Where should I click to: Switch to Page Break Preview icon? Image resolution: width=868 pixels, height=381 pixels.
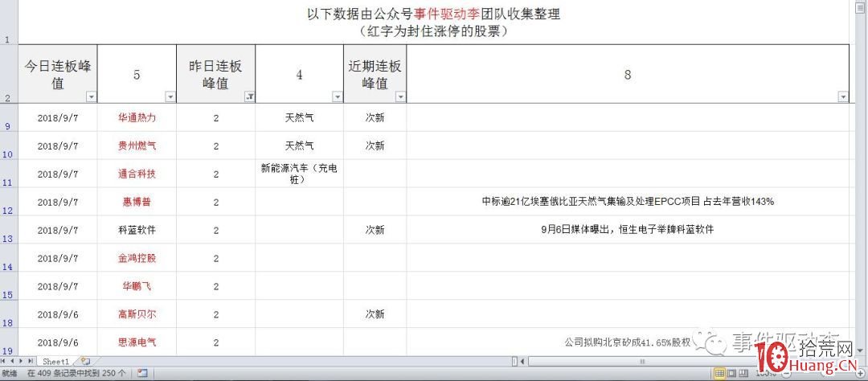coord(743,373)
